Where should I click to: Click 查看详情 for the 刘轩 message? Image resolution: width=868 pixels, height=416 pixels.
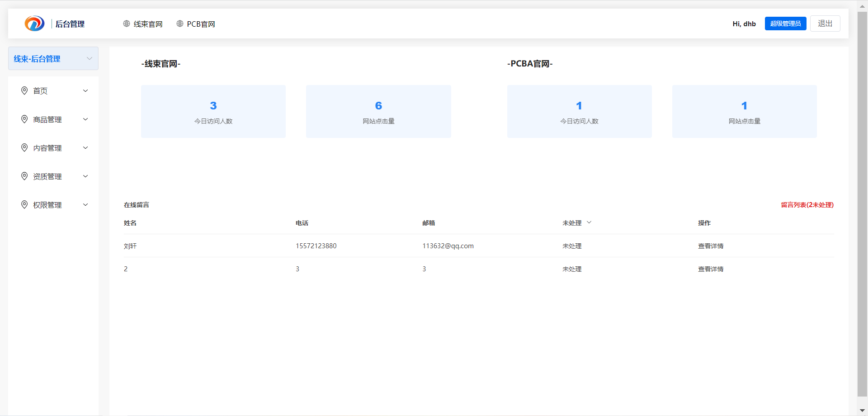(711, 246)
